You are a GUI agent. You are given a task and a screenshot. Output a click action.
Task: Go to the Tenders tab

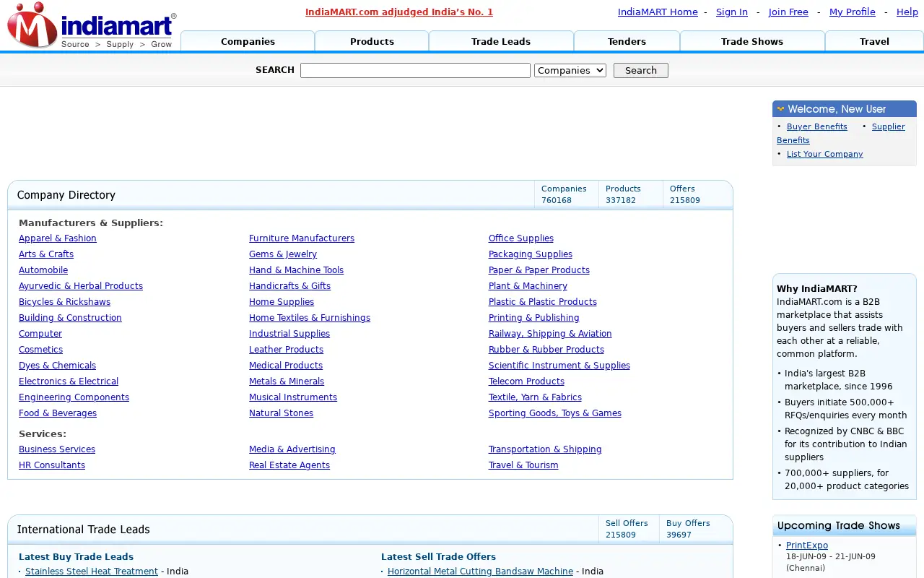click(x=627, y=41)
